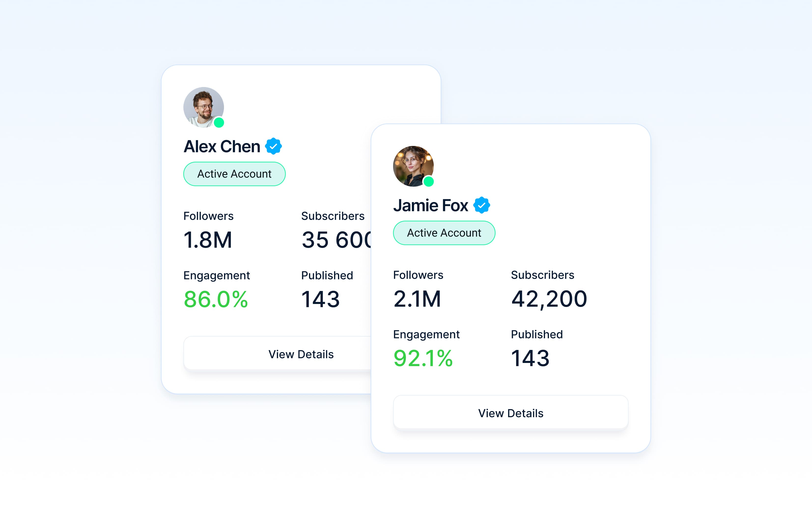Open Alex Chen's profile avatar
Screen dimensions: 812x518
[x=203, y=107]
